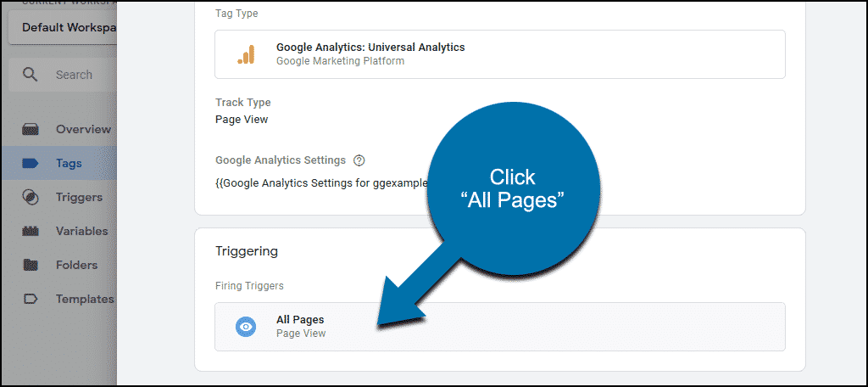This screenshot has height=387, width=868.
Task: Click the All Pages firing trigger
Action: [x=500, y=327]
